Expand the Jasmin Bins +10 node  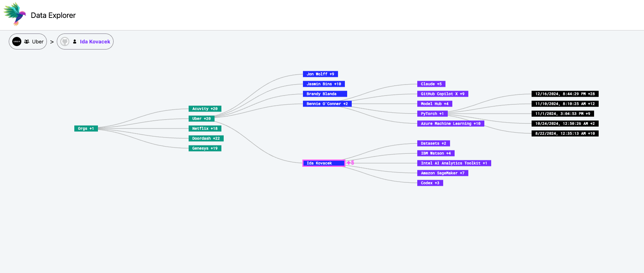click(x=324, y=84)
